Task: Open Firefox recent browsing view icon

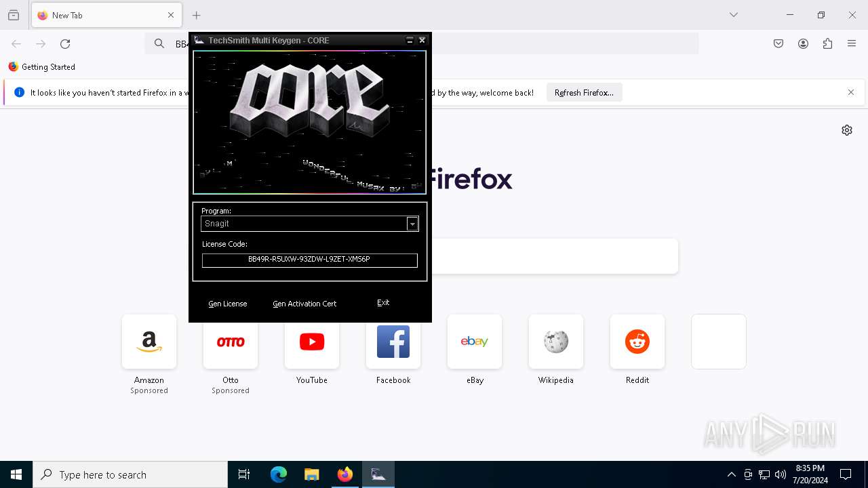Action: click(14, 15)
